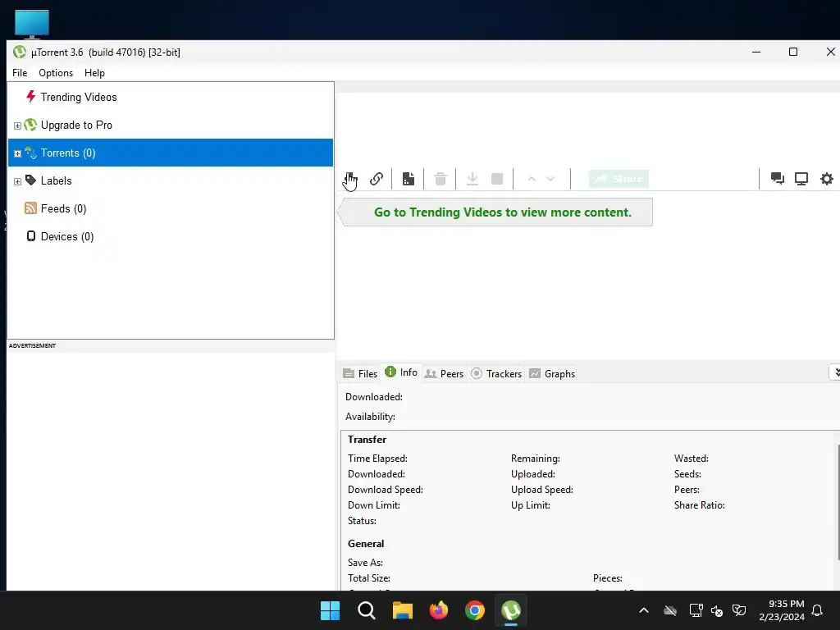This screenshot has width=840, height=630.
Task: Click the Create New Torrent icon
Action: (409, 179)
